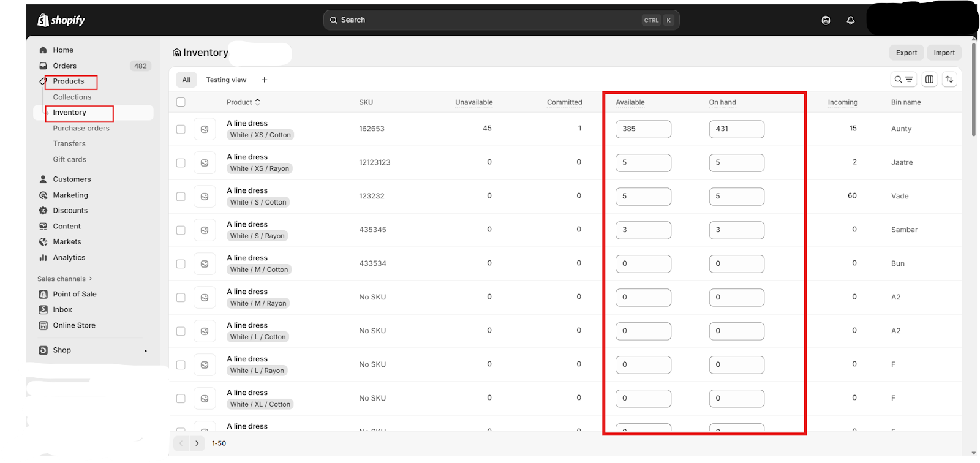Click the Committed column header

point(565,102)
